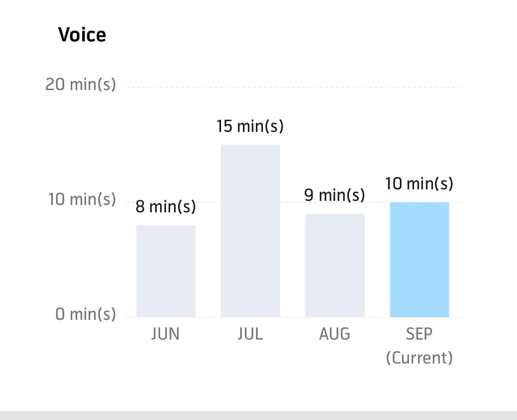Select the tall July usage bar
517x420 pixels.
[x=250, y=231]
